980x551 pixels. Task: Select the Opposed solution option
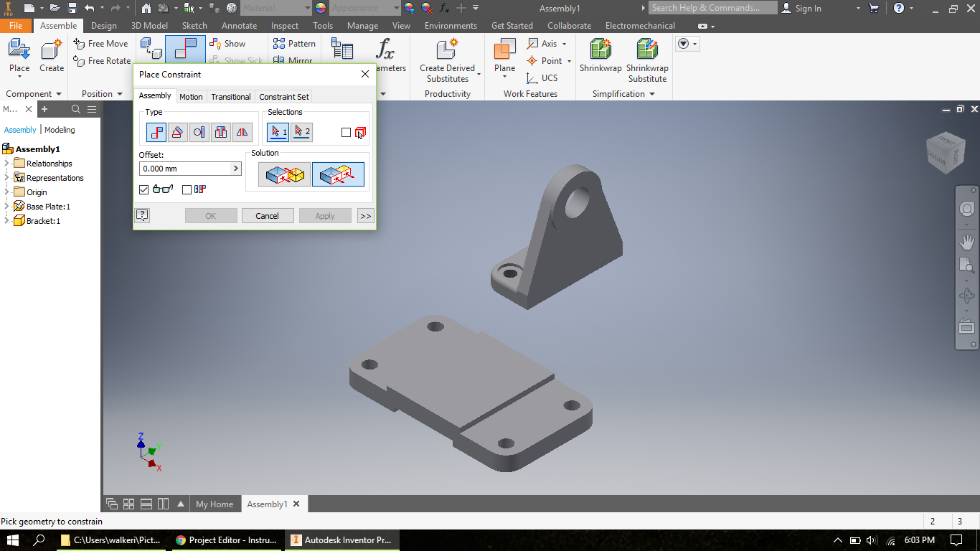point(284,174)
